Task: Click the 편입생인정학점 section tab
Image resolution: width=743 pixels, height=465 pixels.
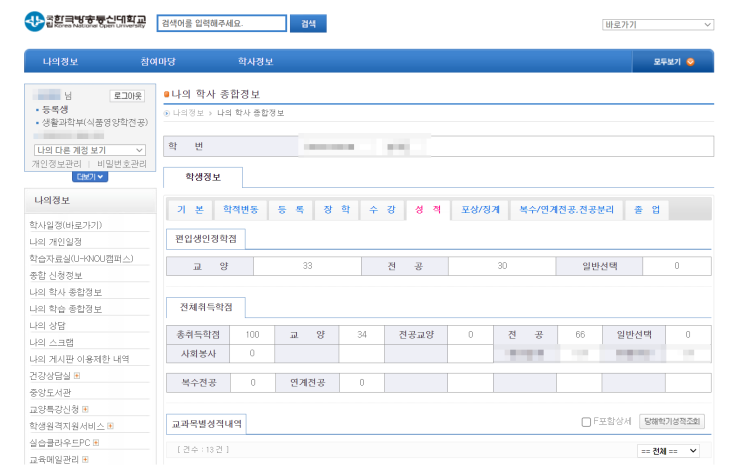Action: click(206, 239)
